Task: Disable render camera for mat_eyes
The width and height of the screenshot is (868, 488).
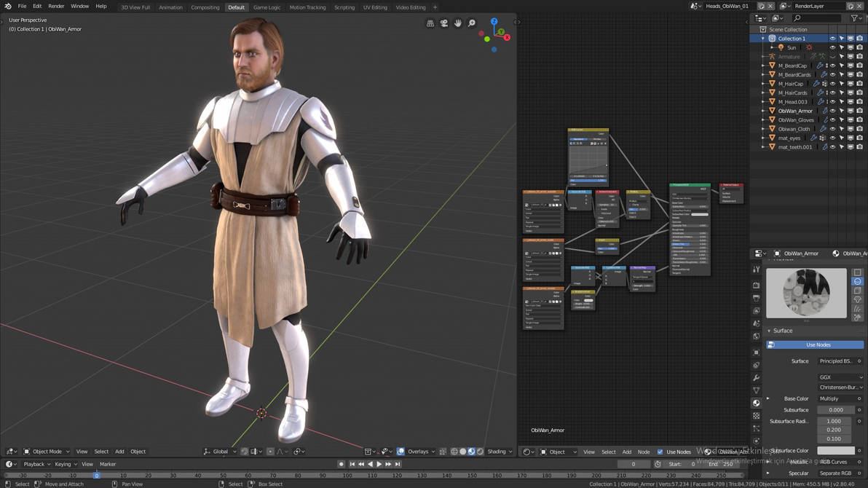Action: tap(860, 138)
